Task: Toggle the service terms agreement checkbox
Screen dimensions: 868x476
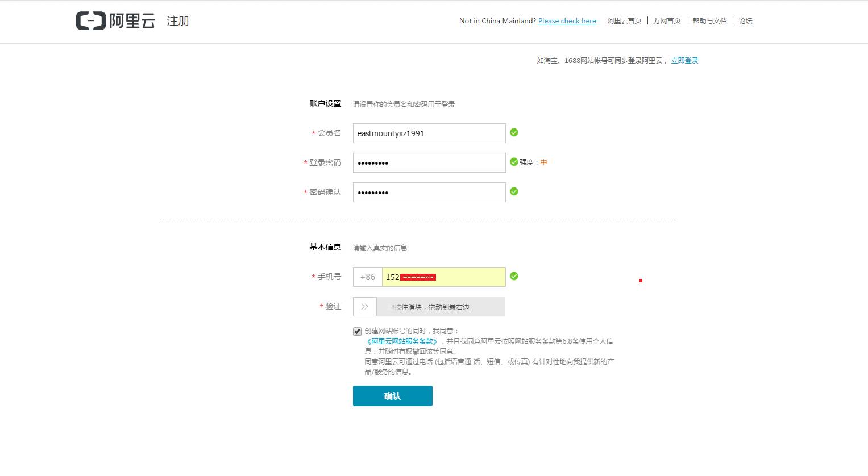Action: (x=357, y=331)
